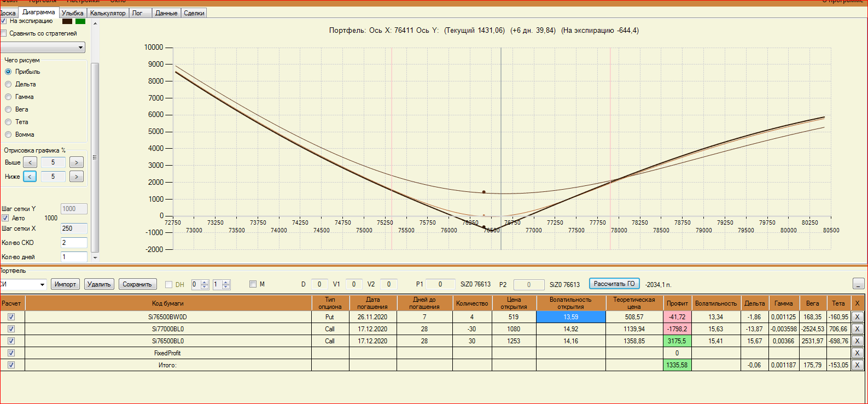Click the total profit value 1335,58
The height and width of the screenshot is (404, 868).
[677, 365]
